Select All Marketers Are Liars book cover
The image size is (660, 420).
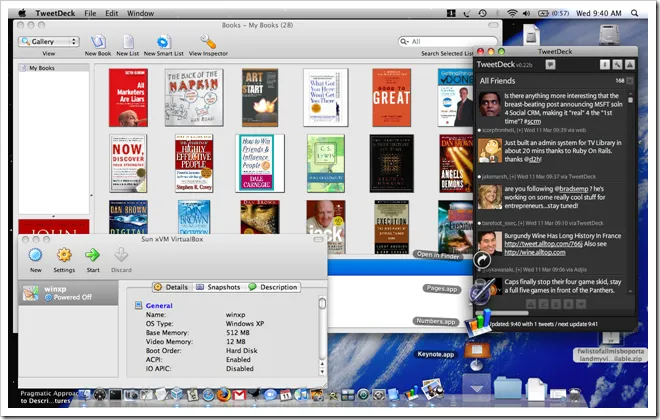pos(128,98)
